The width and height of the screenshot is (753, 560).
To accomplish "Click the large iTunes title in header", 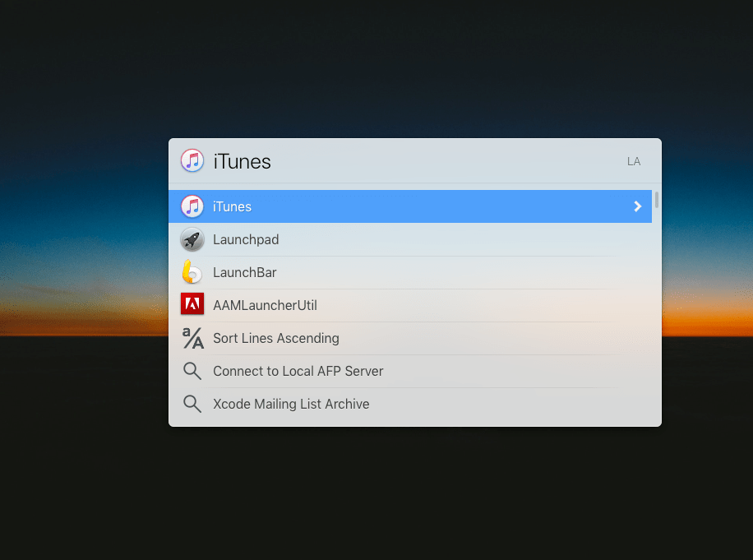I will [x=242, y=161].
